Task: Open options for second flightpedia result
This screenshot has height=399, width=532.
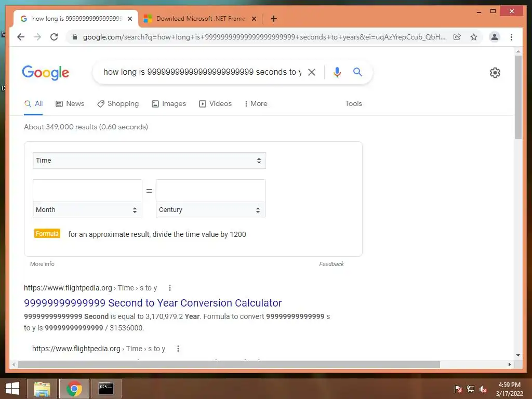Action: [178, 349]
